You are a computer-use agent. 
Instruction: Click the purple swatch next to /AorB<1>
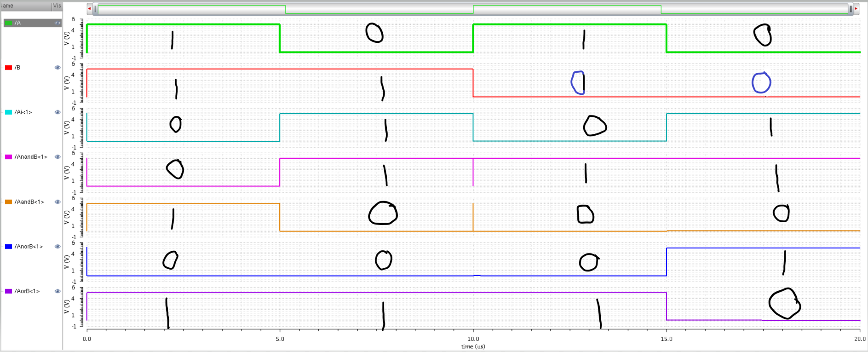coord(8,291)
